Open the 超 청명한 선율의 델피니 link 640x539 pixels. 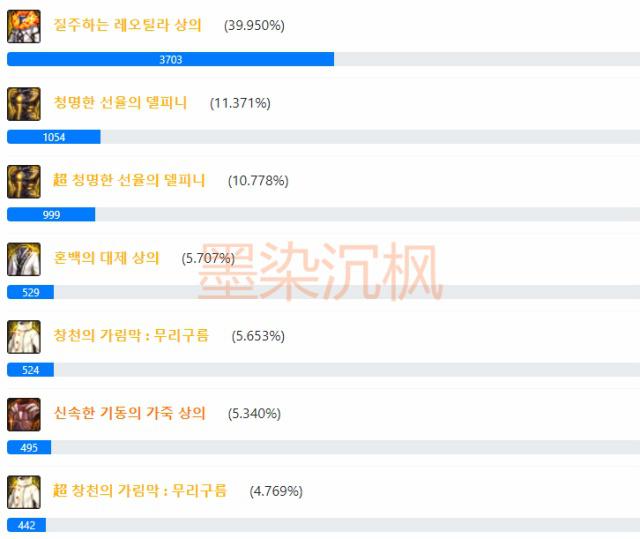point(129,180)
